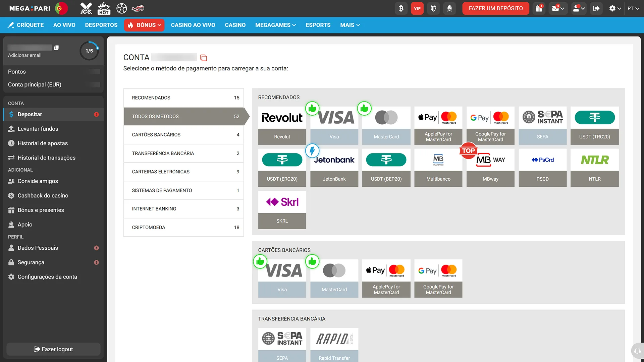Filter by CRIPTOMOEDA category
This screenshot has height=362, width=644.
(183, 228)
